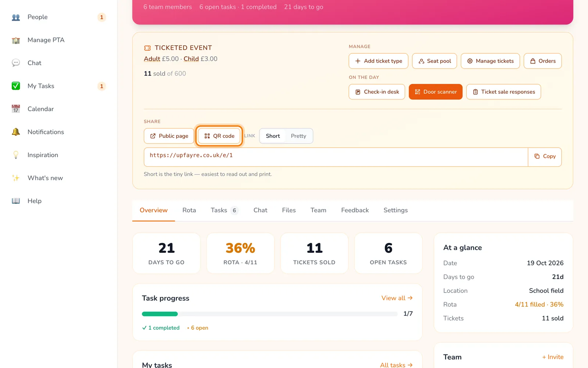The width and height of the screenshot is (588, 368).
Task: Click the Inspiration lightbulb icon
Action: pos(16,155)
